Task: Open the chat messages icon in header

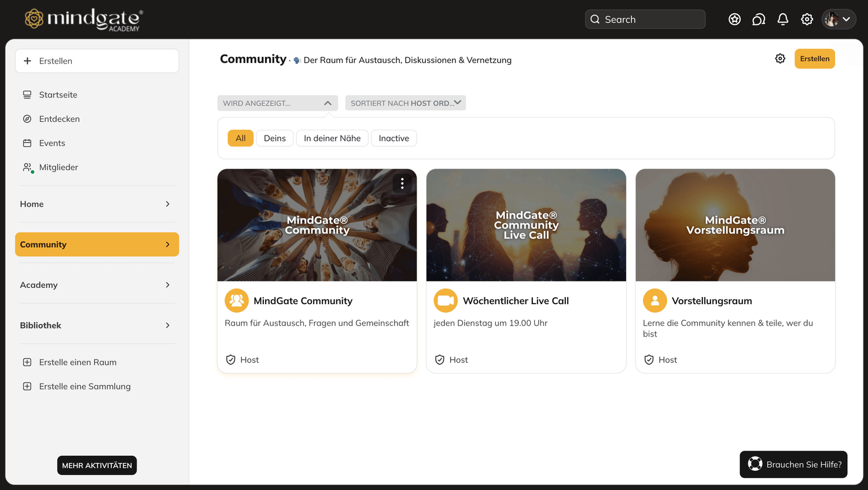Action: tap(759, 20)
